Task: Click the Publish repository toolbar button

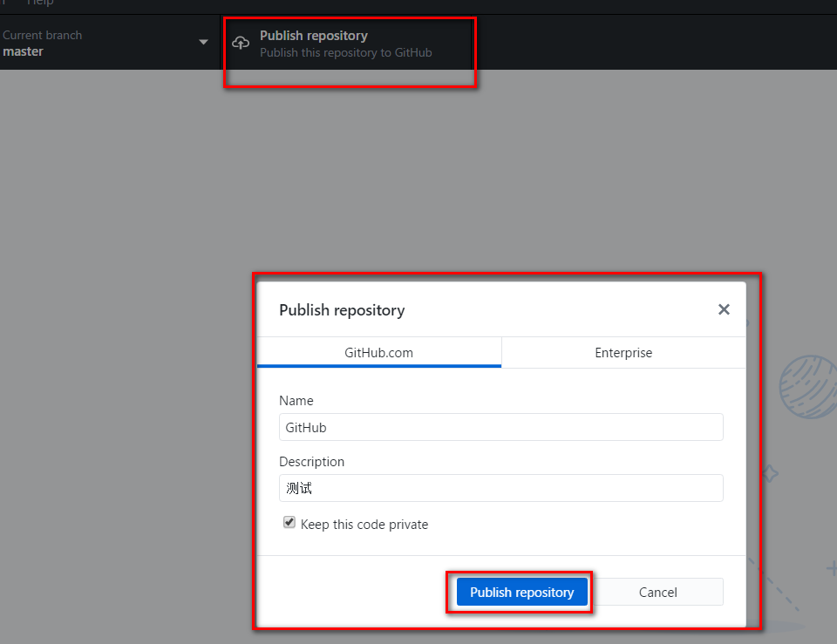Action: click(x=347, y=44)
